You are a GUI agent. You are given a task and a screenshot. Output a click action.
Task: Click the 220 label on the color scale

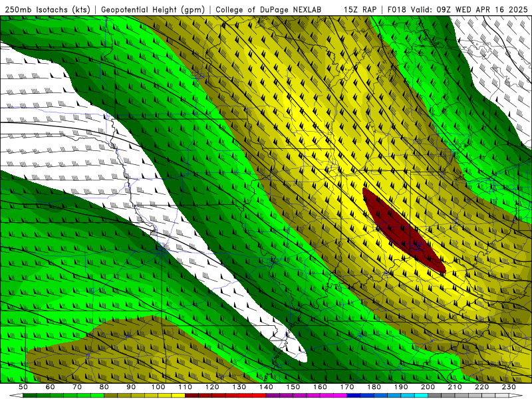tap(481, 387)
